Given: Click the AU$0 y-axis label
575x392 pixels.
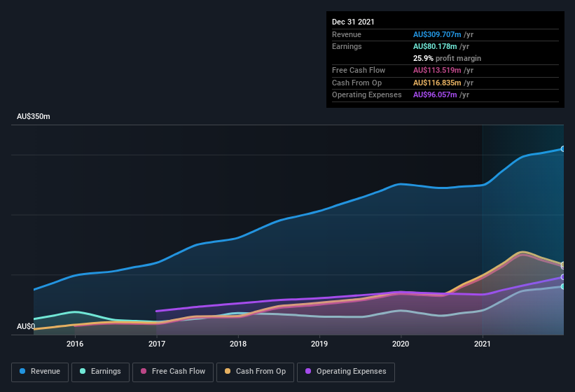Looking at the screenshot, I should (26, 326).
